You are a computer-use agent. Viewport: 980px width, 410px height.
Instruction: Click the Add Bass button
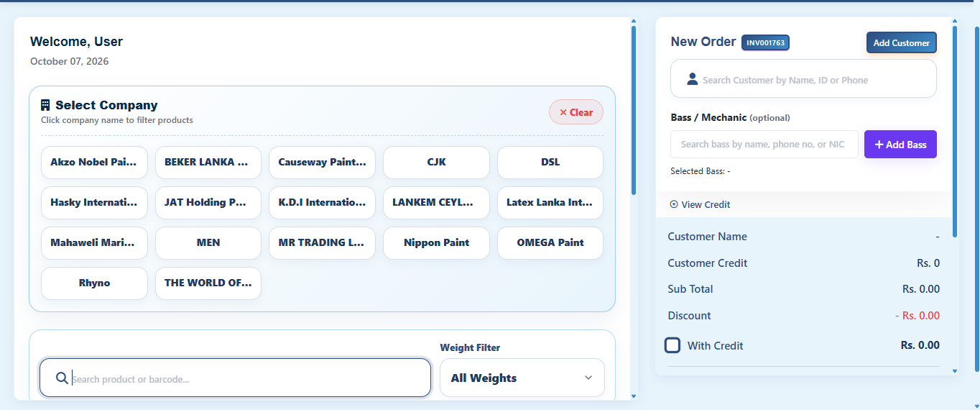pyautogui.click(x=900, y=145)
